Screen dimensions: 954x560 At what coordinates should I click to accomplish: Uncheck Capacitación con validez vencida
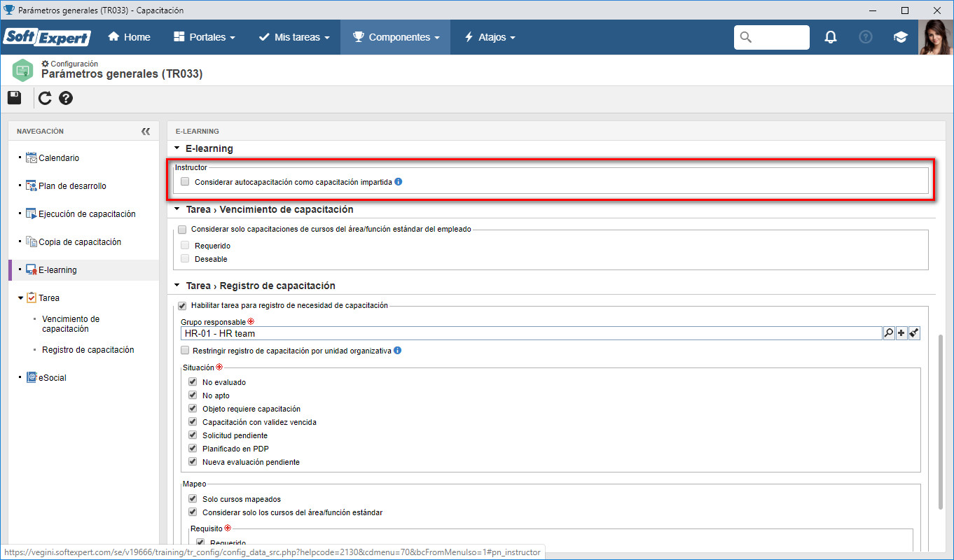[193, 422]
